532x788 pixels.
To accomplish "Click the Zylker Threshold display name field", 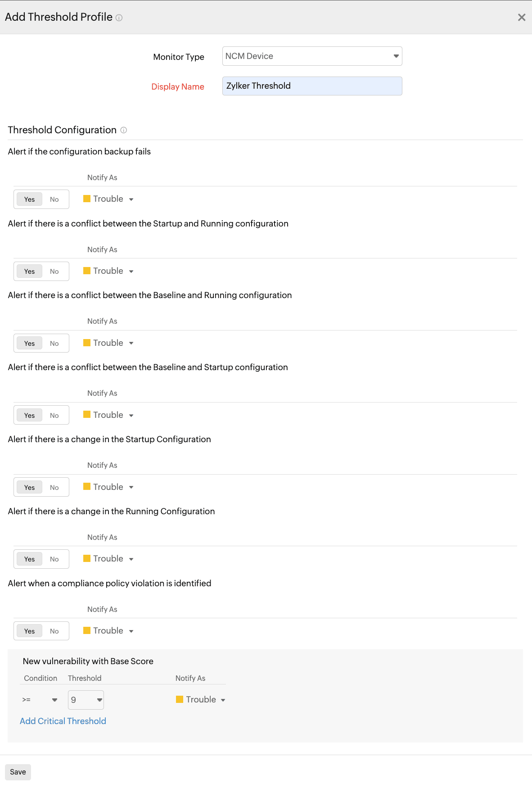I will click(x=312, y=86).
